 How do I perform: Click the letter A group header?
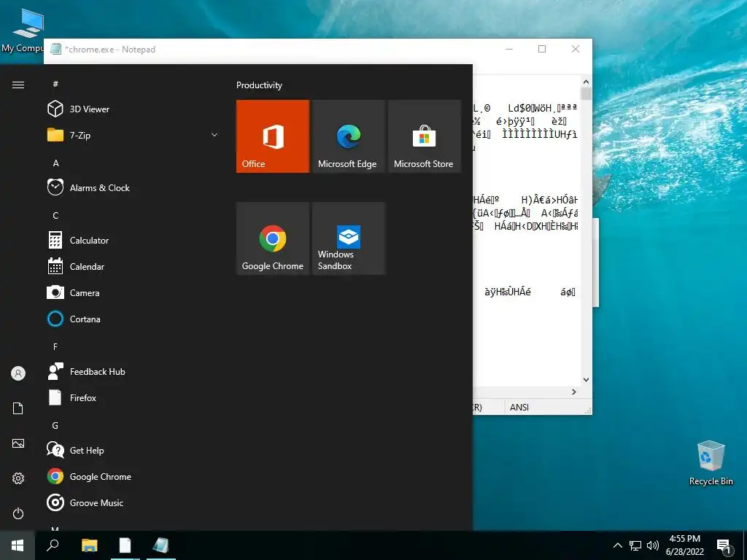55,163
